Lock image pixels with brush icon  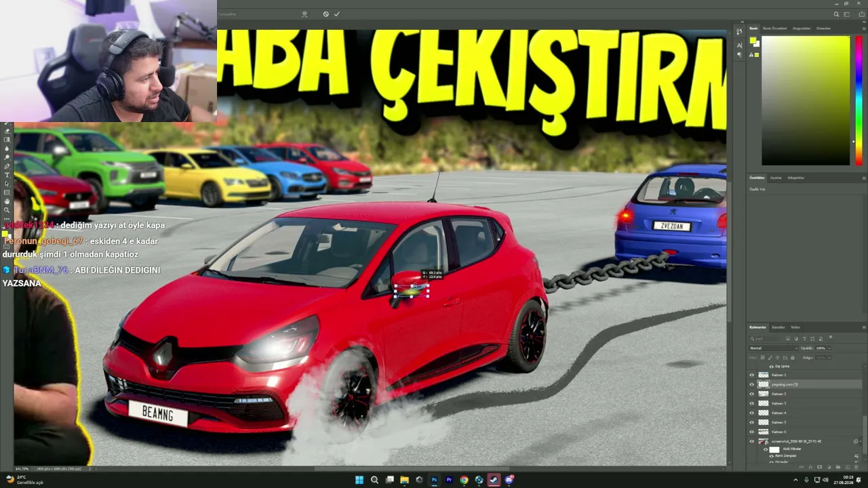click(770, 357)
